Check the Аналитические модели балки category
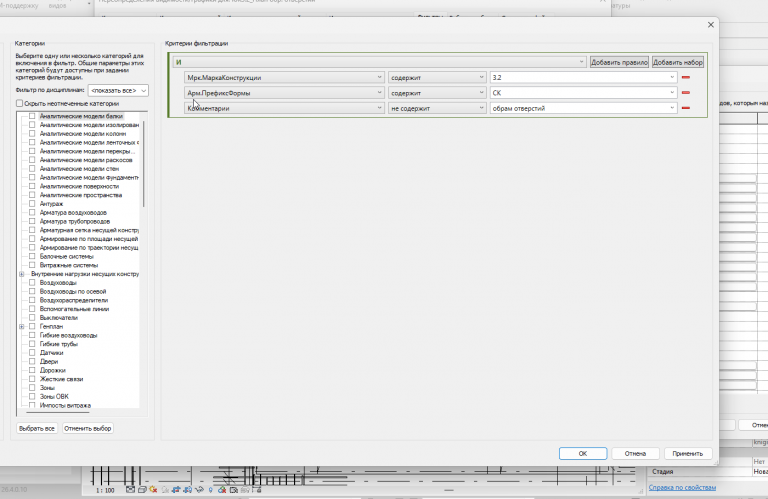Viewport: 768px width, 499px height. point(32,116)
